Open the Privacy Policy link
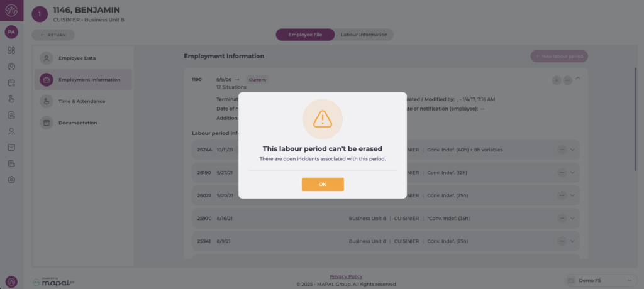Image resolution: width=644 pixels, height=289 pixels. point(346,276)
